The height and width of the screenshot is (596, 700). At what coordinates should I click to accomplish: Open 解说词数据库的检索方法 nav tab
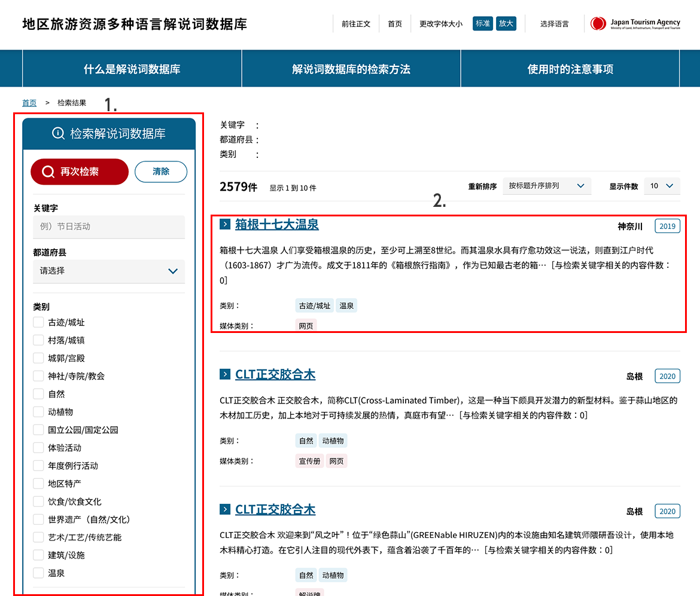point(351,69)
